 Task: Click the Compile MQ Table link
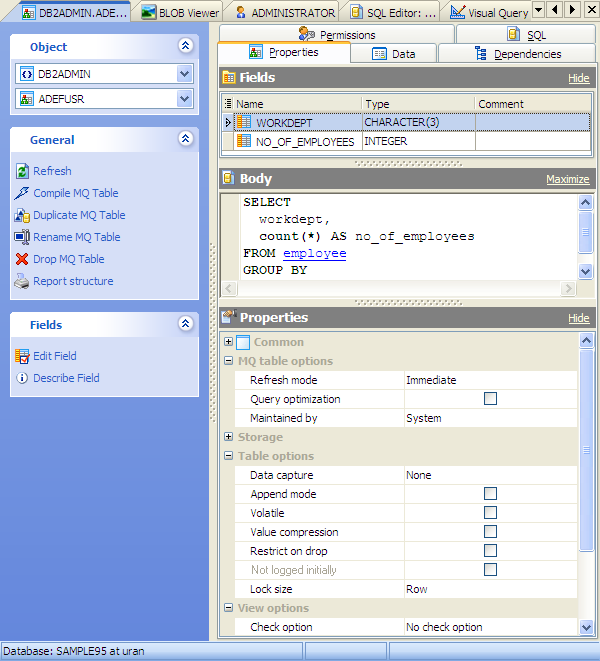(x=75, y=193)
